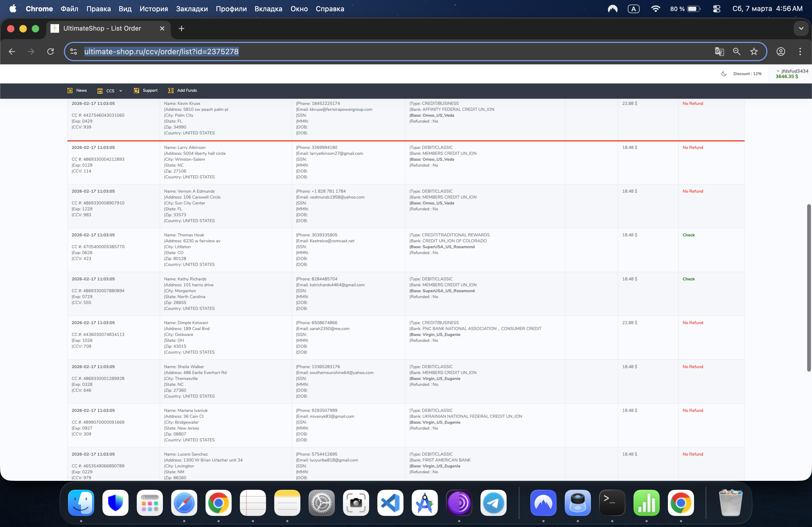Viewport: 812px width, 527px height.
Task: Click the NordVPN icon in the menu bar
Action: 612,9
